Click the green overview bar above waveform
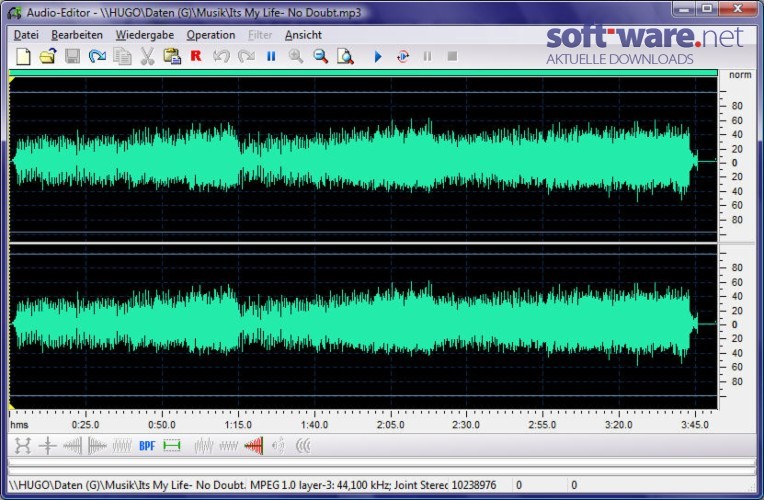 pyautogui.click(x=363, y=73)
